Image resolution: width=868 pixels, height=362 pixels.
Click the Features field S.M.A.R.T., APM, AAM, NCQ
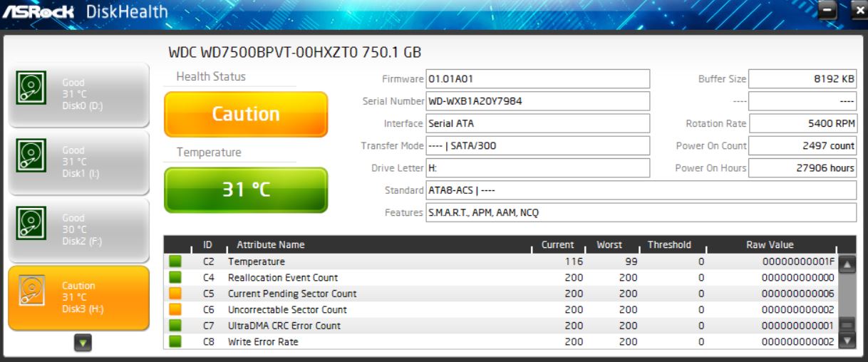tap(641, 212)
